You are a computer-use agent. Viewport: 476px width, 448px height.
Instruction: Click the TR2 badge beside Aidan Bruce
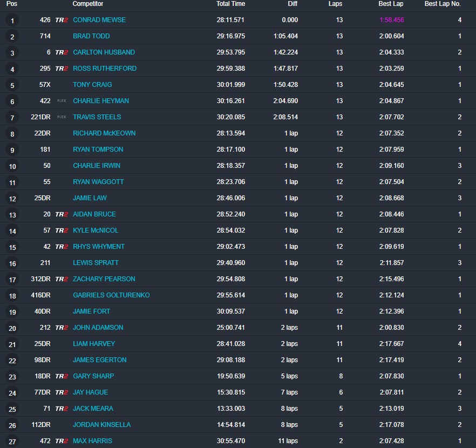tap(62, 214)
